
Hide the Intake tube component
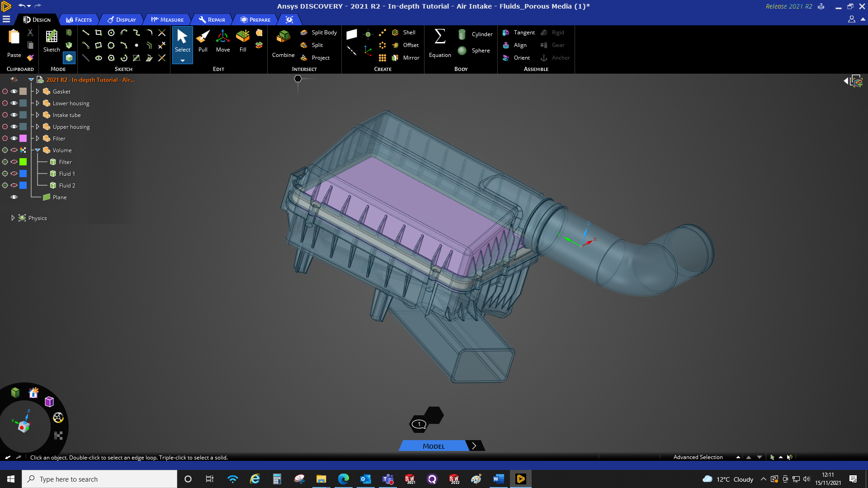[x=14, y=115]
